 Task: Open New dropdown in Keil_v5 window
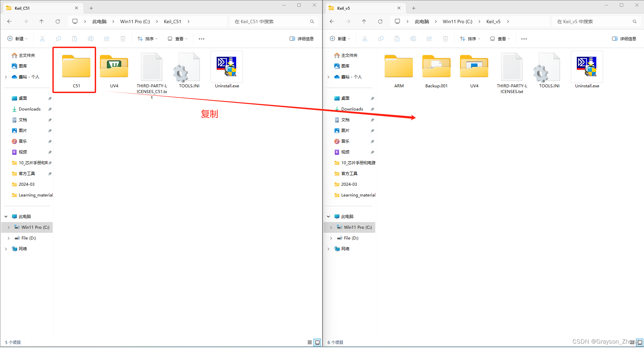340,39
